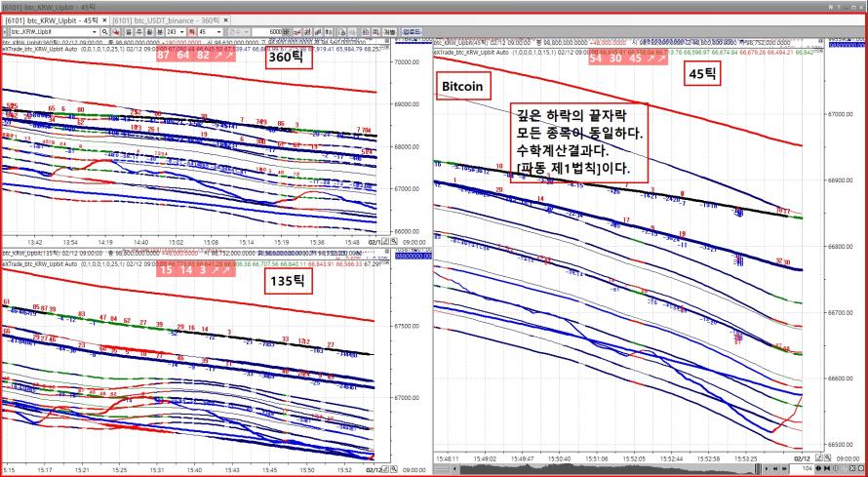Click the left scroll arrow in the bottom overview bar
868x477 pixels.
(454, 468)
